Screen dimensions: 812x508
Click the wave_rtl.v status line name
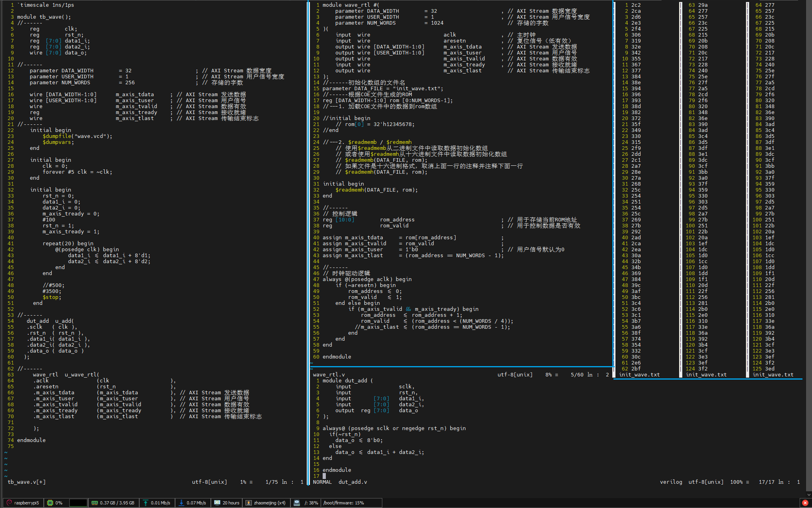tap(329, 374)
